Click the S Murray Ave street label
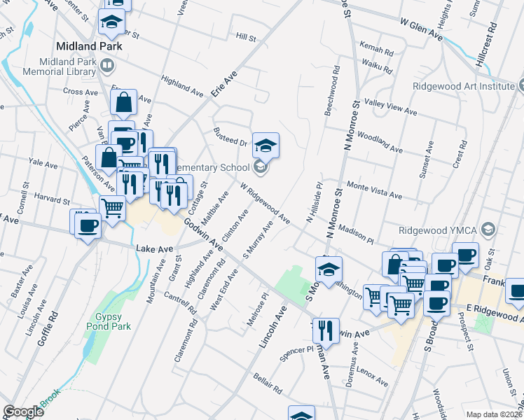The width and height of the screenshot is (524, 420). (x=258, y=239)
